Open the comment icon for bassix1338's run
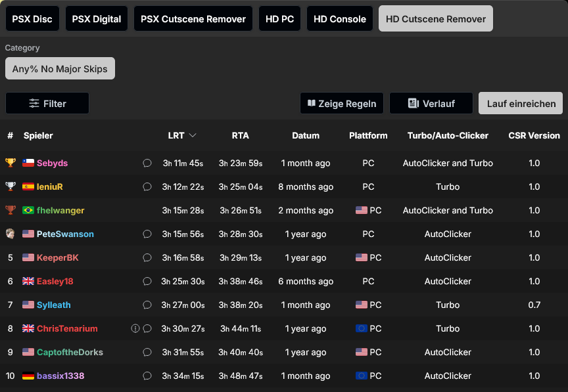The width and height of the screenshot is (568, 392). [x=147, y=376]
